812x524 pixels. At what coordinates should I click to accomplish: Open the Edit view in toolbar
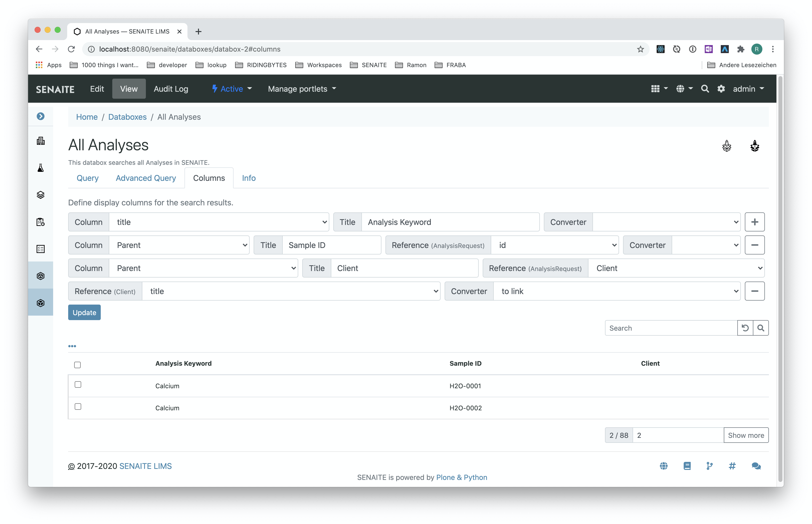click(97, 89)
